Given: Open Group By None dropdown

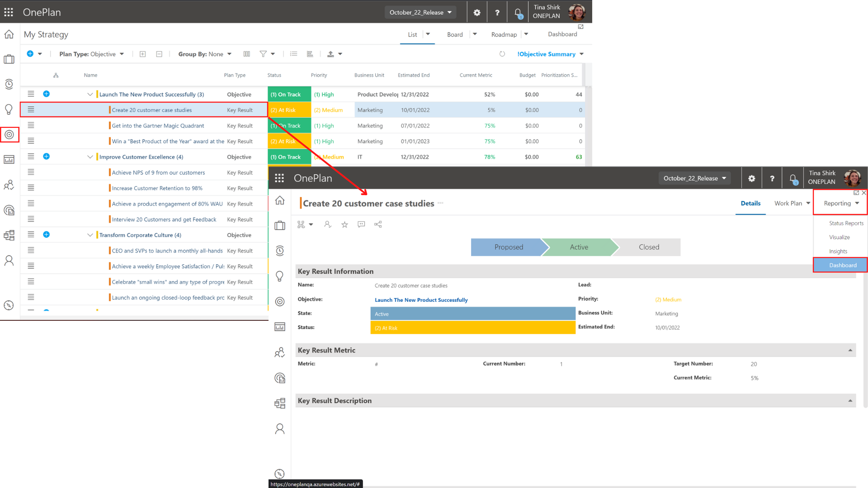Looking at the screenshot, I should pyautogui.click(x=205, y=54).
